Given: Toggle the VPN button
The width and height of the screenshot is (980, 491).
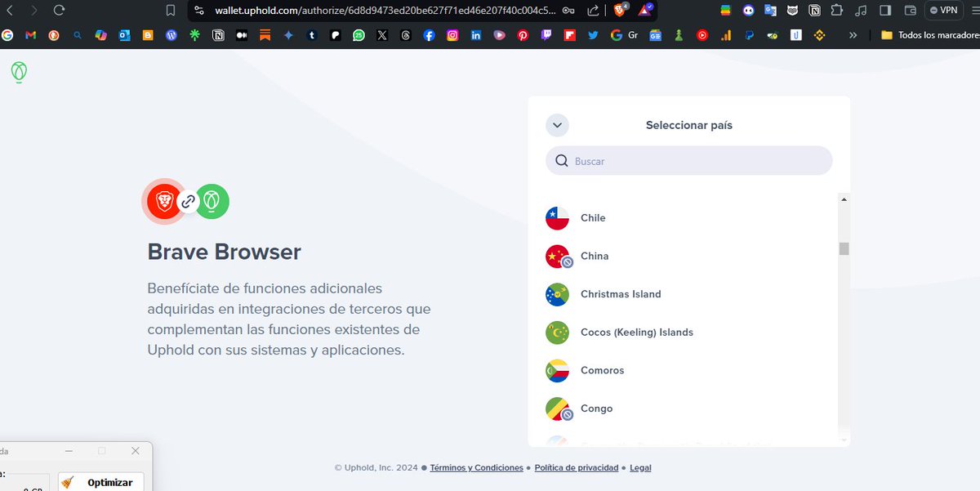Looking at the screenshot, I should tap(944, 11).
